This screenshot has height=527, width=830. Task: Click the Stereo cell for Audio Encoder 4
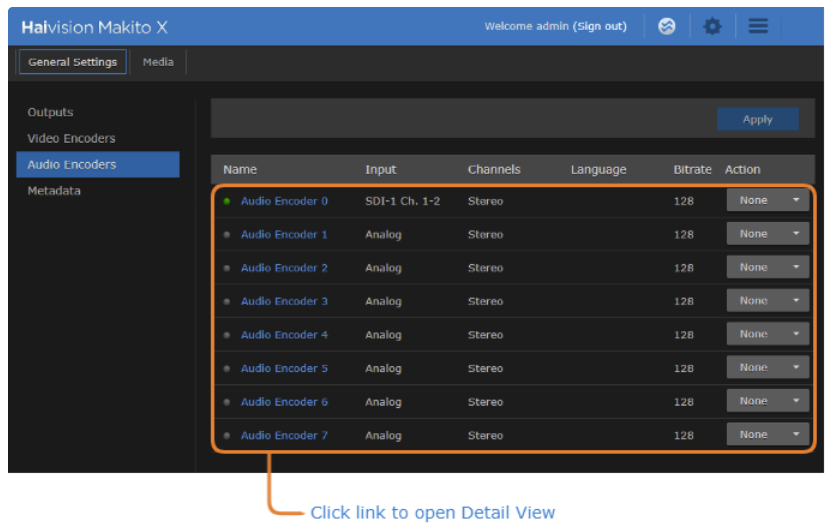485,335
